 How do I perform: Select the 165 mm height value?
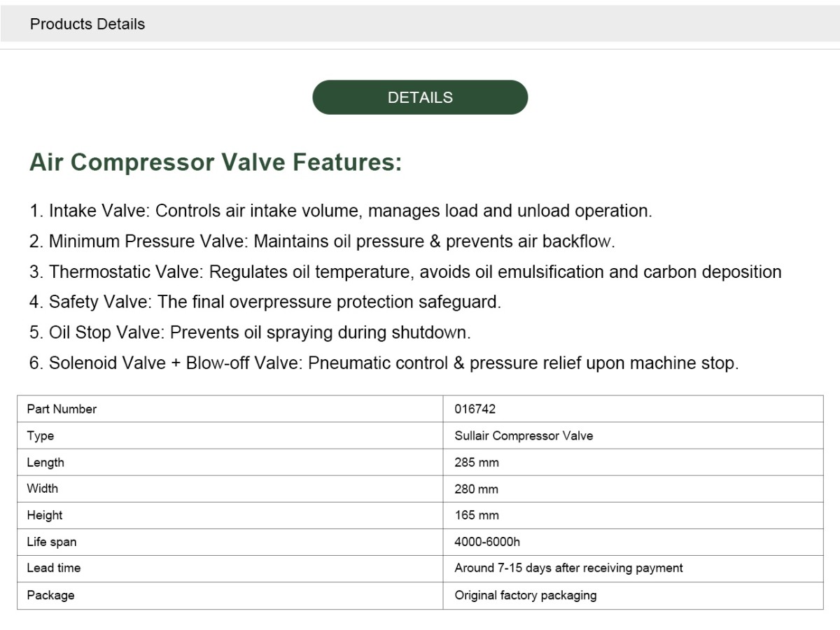click(x=477, y=515)
